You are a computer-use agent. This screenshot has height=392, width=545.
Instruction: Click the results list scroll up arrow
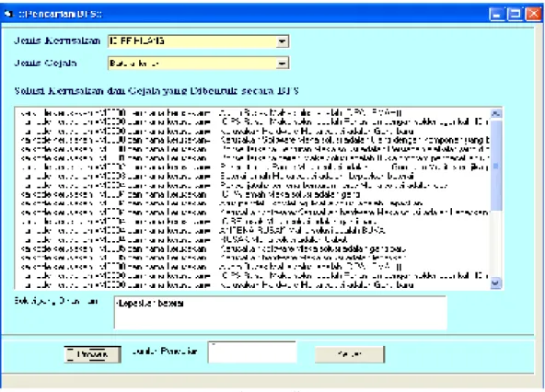pyautogui.click(x=495, y=113)
